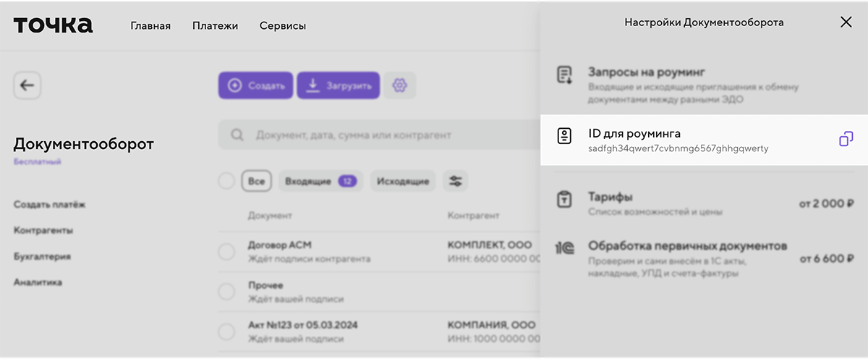Toggle the select-all documents checkbox

[226, 182]
